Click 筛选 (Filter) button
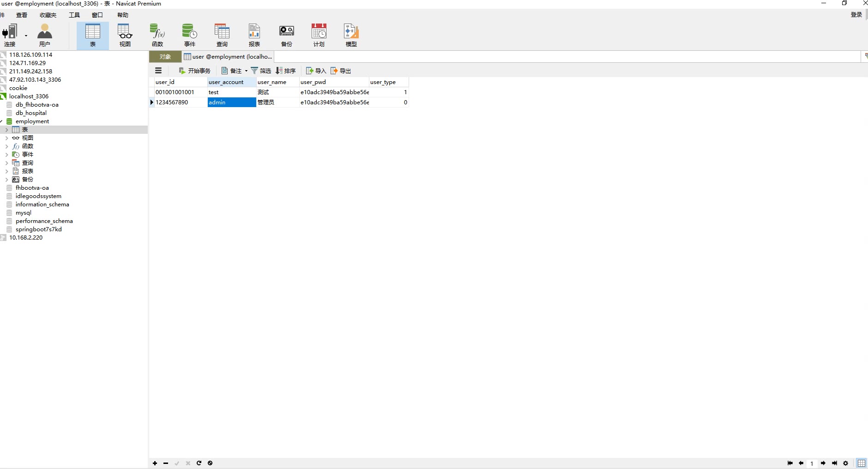The height and width of the screenshot is (469, 868). coord(261,71)
